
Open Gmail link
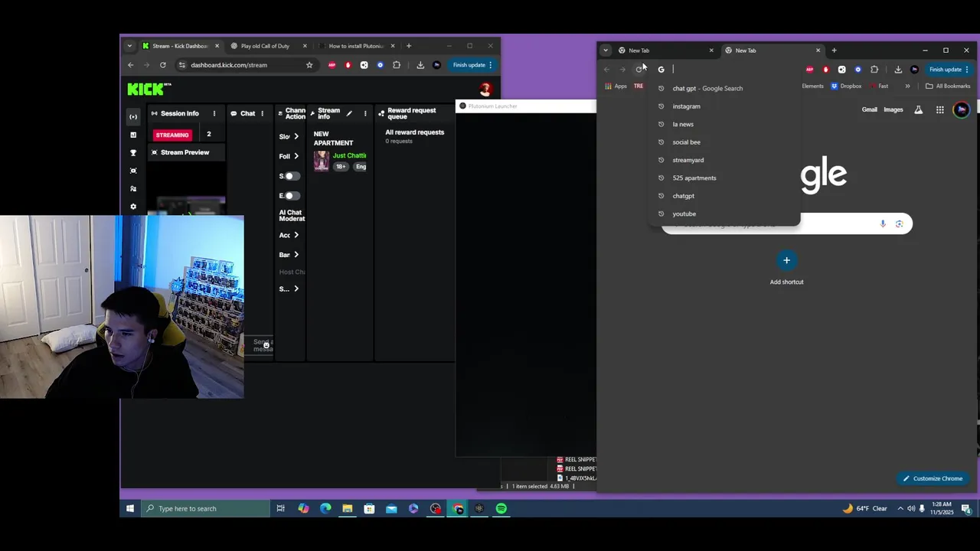tap(869, 109)
